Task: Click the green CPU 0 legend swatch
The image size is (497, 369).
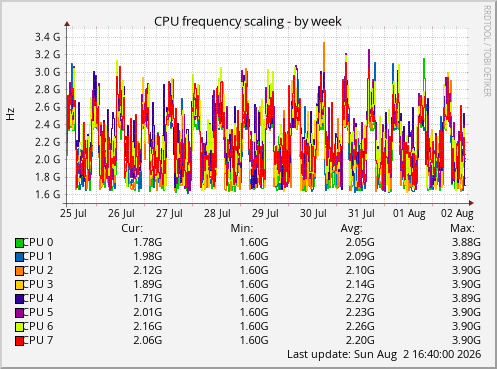Action: [x=19, y=243]
